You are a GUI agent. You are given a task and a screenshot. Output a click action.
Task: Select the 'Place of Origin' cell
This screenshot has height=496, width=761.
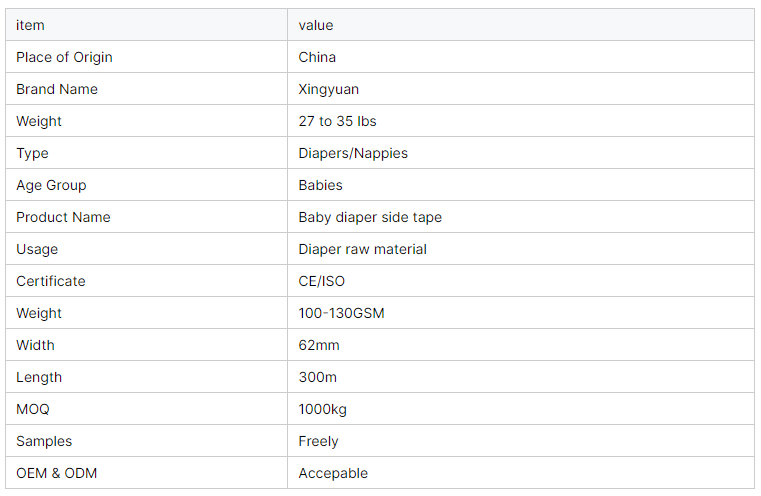[x=64, y=57]
